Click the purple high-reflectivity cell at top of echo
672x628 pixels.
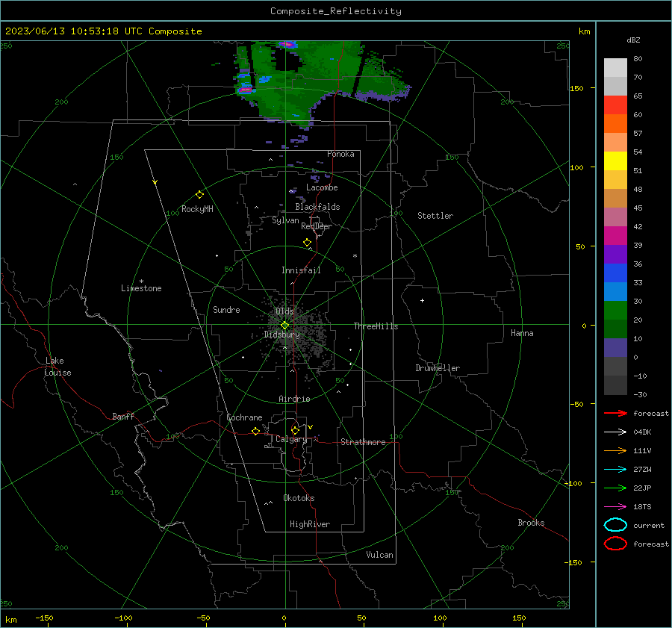point(286,44)
